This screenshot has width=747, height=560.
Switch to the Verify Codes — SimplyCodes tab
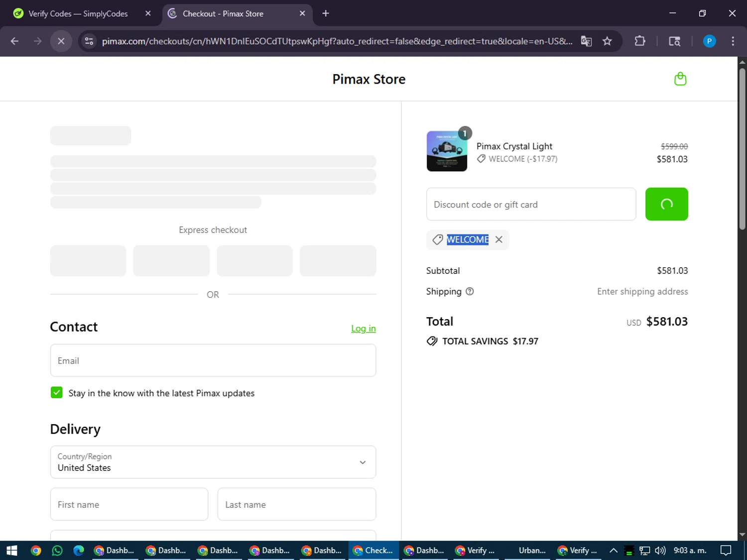79,13
